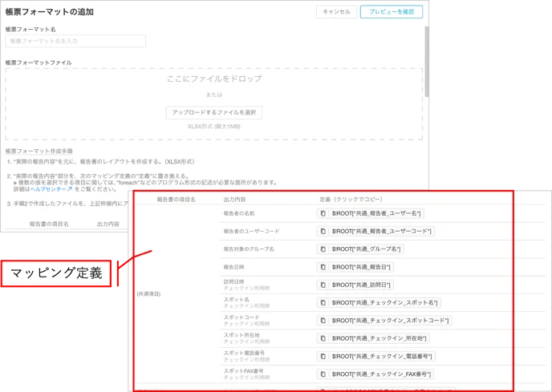Click the ここにファイルをドロップ drop zone text
552x392 pixels.
click(x=214, y=79)
